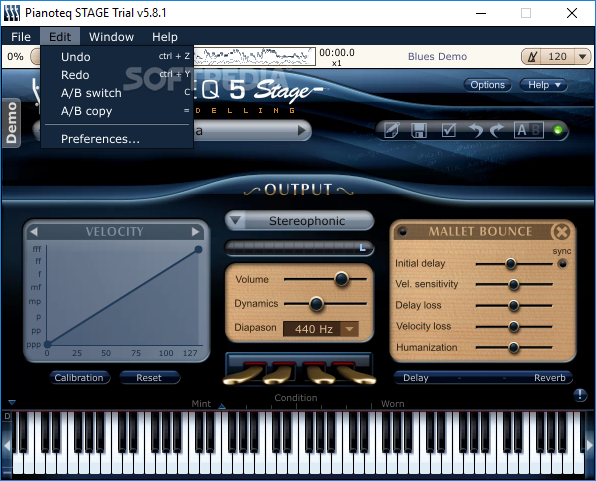Screen dimensions: 596x481
Task: Open the tempo dropdown arrow next to 120
Action: click(x=583, y=57)
